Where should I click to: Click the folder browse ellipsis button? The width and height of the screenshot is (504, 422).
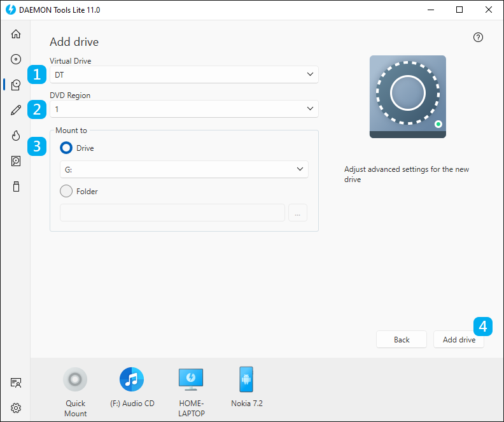point(298,213)
